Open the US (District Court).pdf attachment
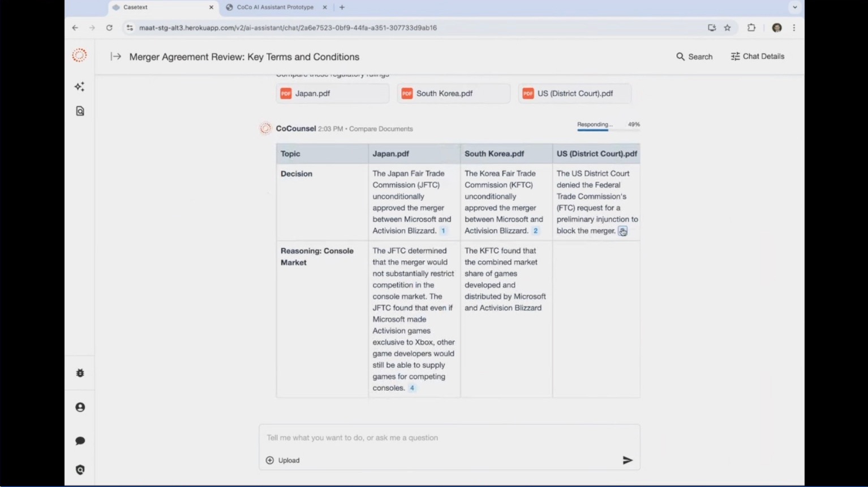 [575, 93]
